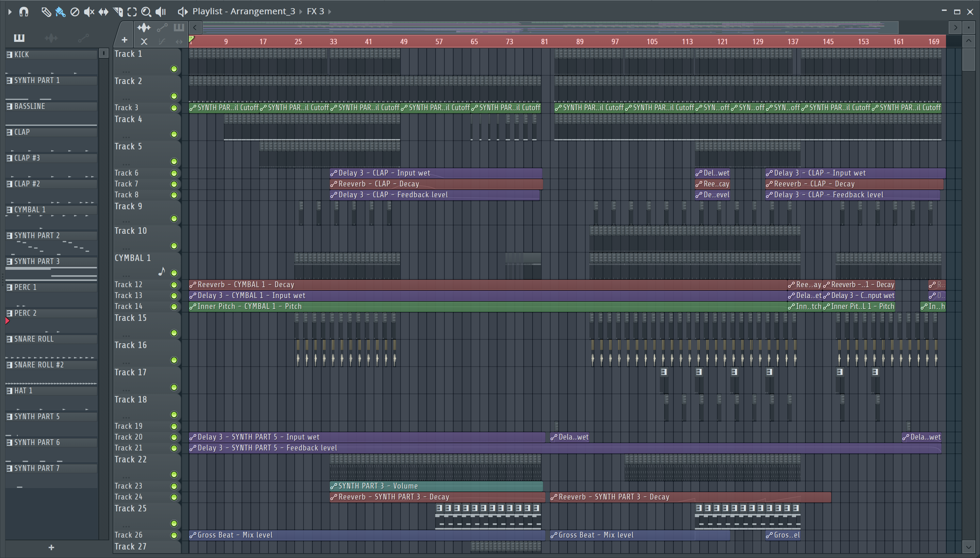
Task: Open SYNTH PART 5 pattern piano icon
Action: click(9, 417)
